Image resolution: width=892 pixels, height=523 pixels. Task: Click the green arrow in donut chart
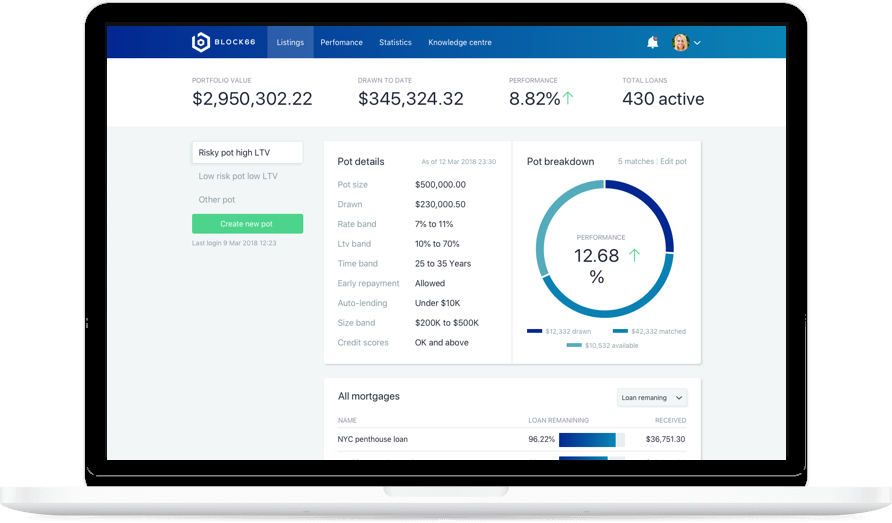coord(634,255)
